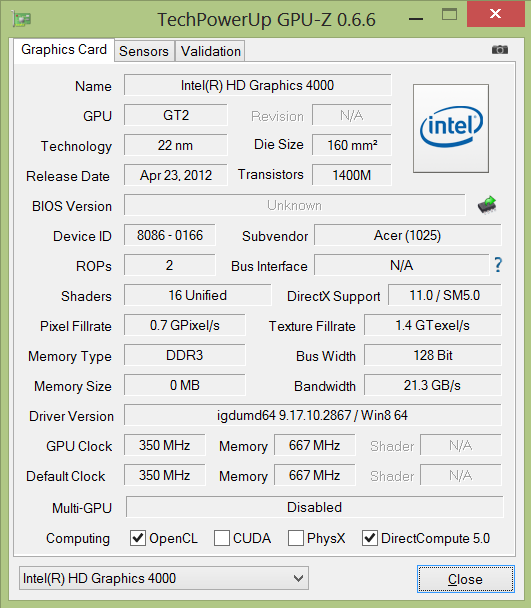Toggle the PhysX checkbox
This screenshot has width=531, height=608.
coord(296,538)
